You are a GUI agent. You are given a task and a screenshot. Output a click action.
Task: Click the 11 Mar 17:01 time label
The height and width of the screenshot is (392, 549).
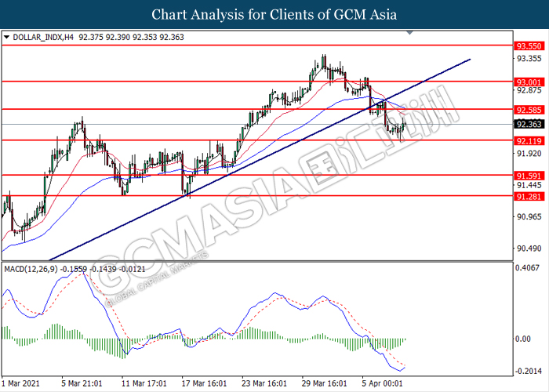pos(144,383)
